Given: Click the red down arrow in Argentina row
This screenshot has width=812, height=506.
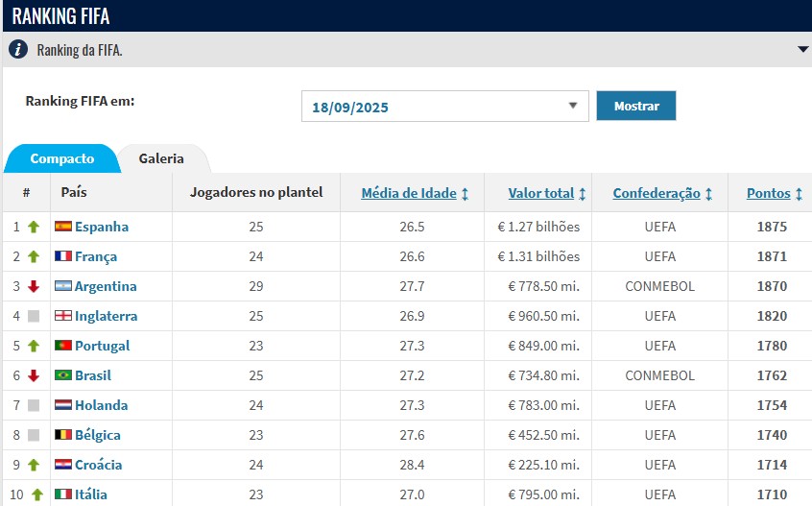Looking at the screenshot, I should coord(34,286).
